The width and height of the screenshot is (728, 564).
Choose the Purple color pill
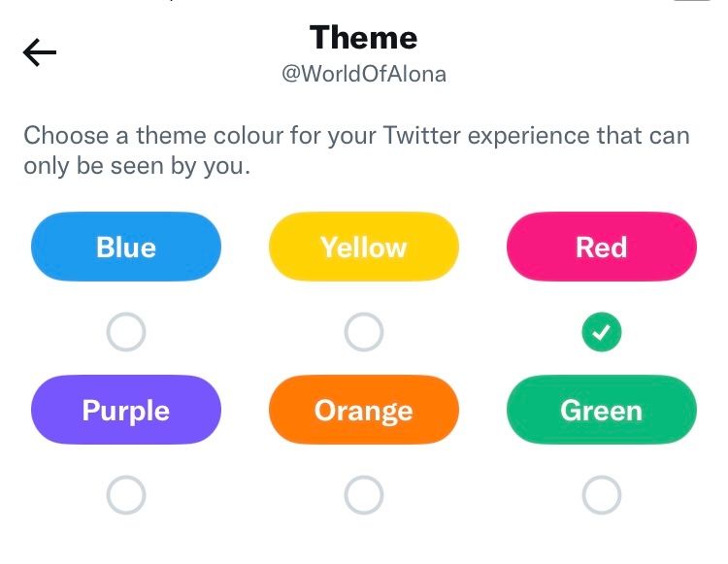[x=126, y=410]
